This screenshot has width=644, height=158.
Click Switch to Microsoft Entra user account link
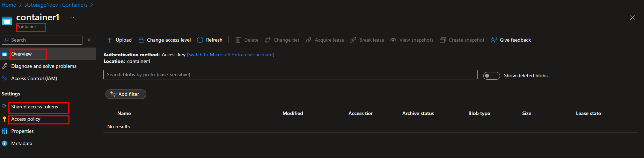pos(230,55)
